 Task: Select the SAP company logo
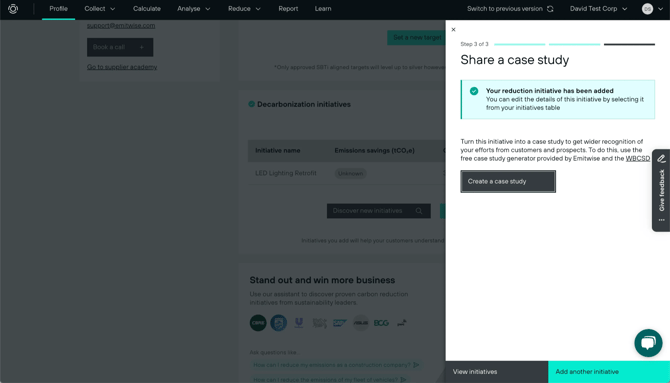[340, 323]
